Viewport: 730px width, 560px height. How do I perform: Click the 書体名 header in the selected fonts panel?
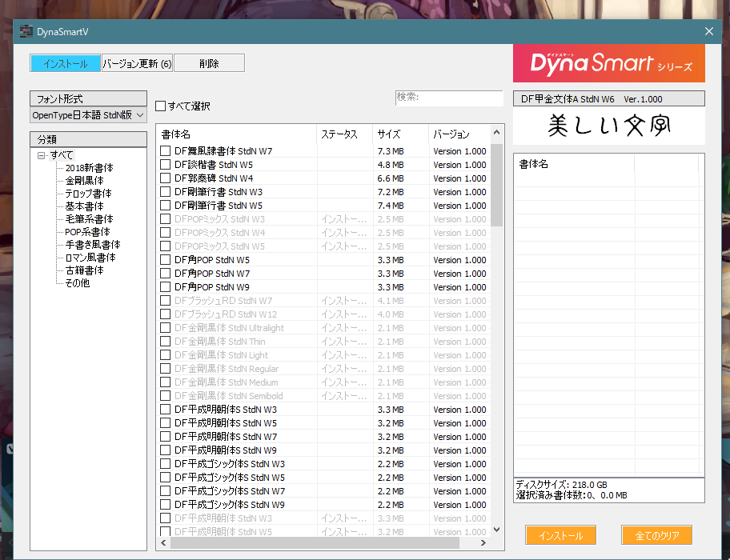pos(574,164)
